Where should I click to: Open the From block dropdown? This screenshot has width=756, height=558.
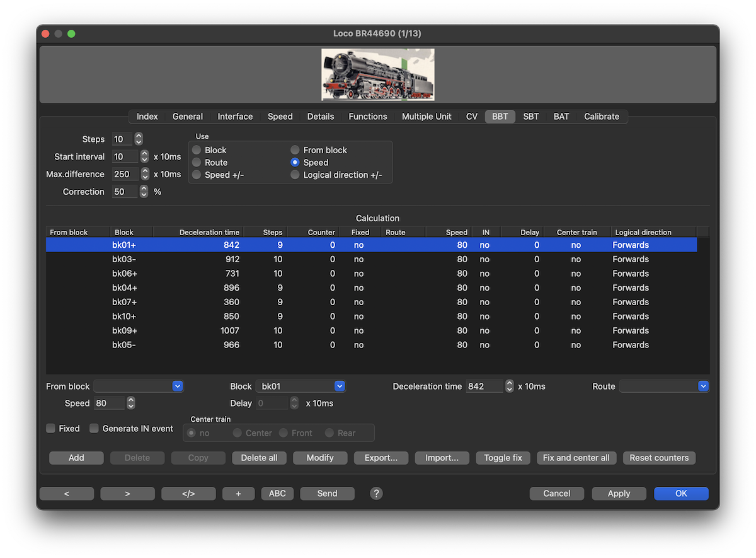point(177,387)
